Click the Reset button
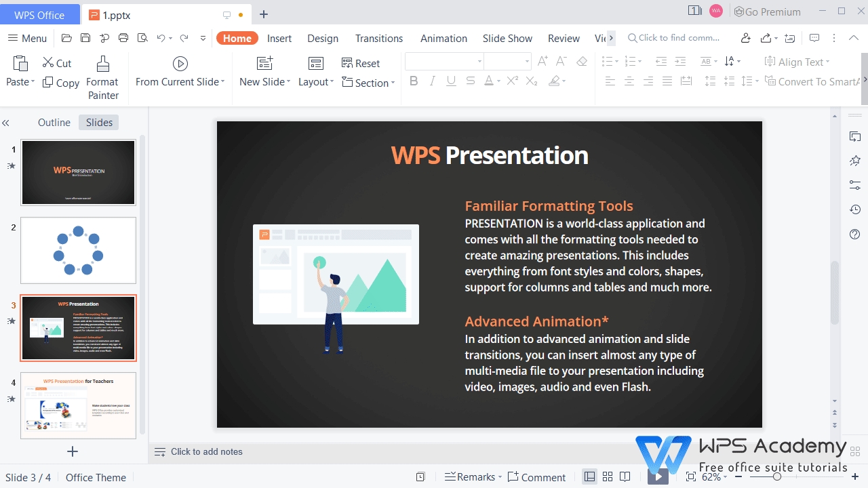868x488 pixels. 361,63
